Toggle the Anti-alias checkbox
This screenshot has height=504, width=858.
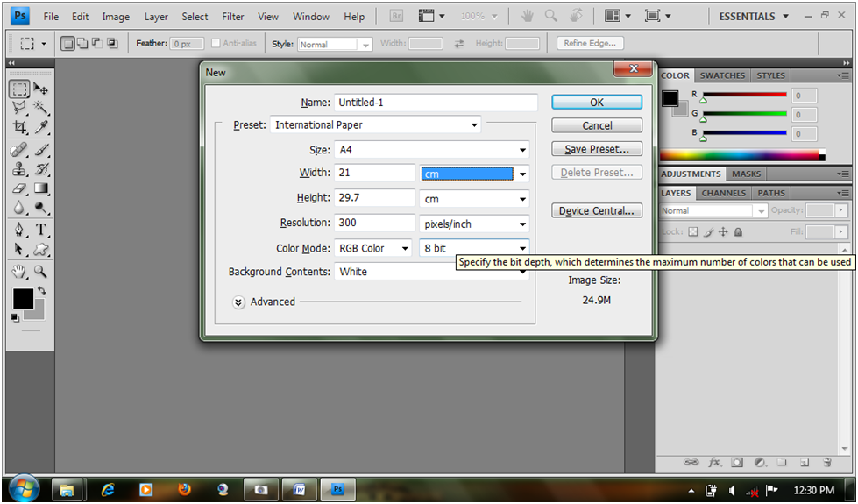coord(216,43)
